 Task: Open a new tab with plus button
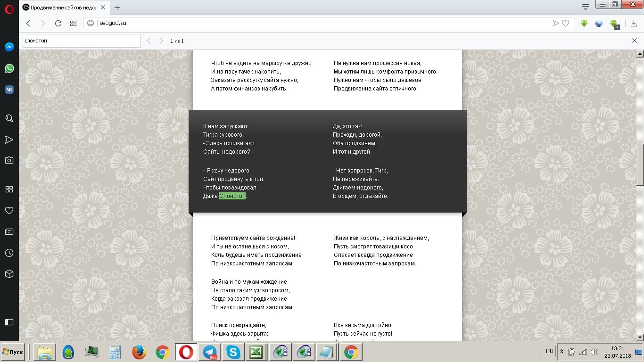click(117, 7)
